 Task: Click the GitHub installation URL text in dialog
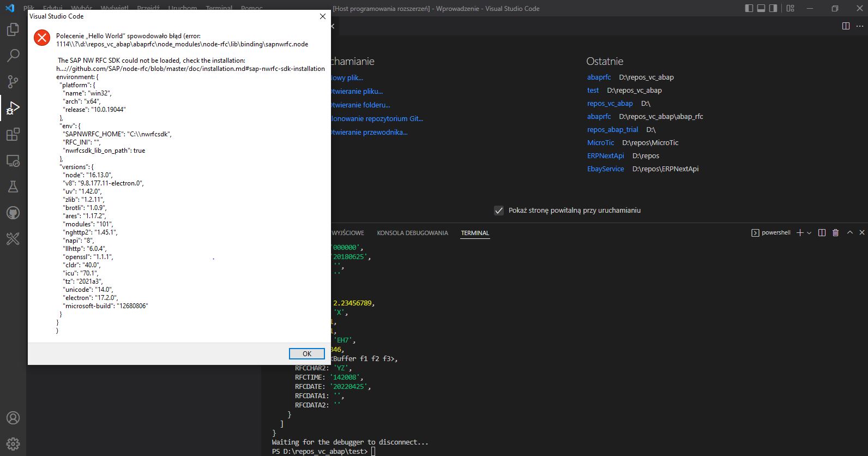click(190, 69)
